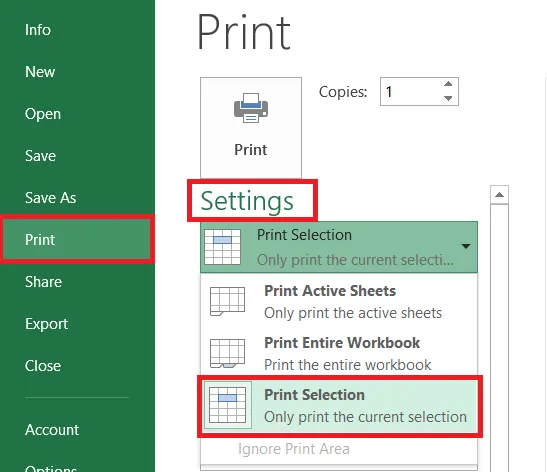Choose Open from the green sidebar

click(x=43, y=114)
